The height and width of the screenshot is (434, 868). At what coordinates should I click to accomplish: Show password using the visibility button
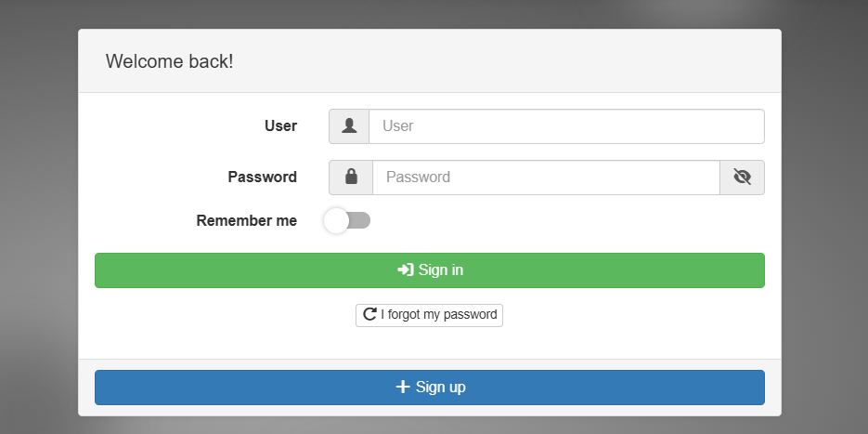click(x=742, y=177)
